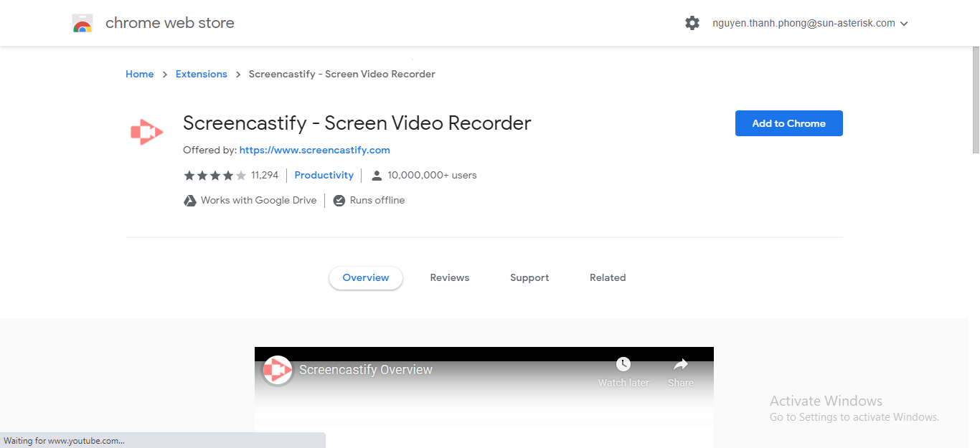Click the Chrome Web Store rainbow logo
Viewport: 980px width, 448px height.
coord(83,24)
